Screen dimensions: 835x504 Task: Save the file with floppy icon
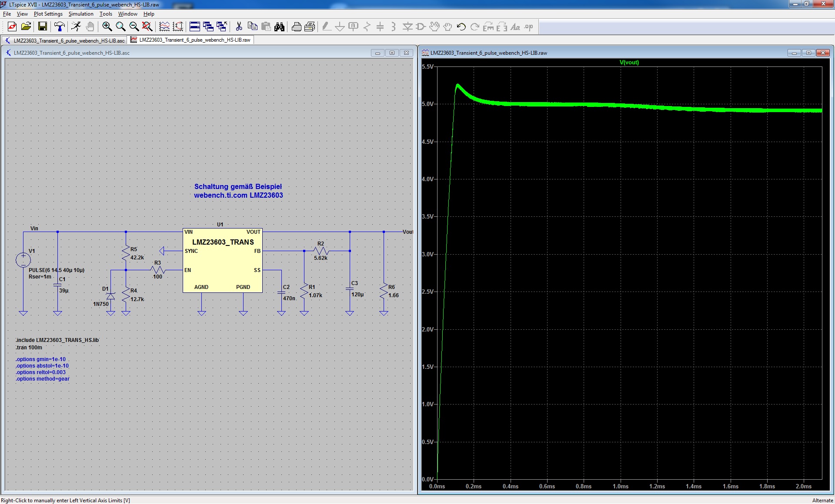(43, 27)
